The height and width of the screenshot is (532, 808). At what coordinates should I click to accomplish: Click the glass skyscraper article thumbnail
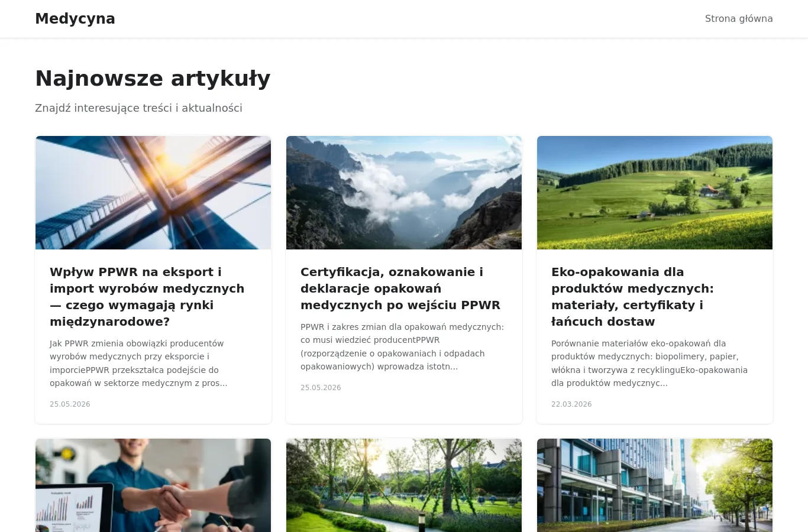(x=153, y=193)
